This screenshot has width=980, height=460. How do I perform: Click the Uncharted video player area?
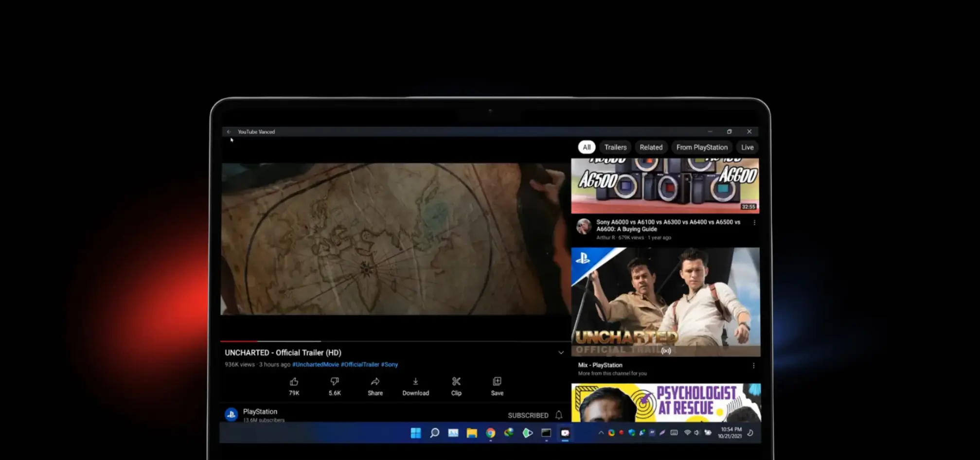click(395, 239)
